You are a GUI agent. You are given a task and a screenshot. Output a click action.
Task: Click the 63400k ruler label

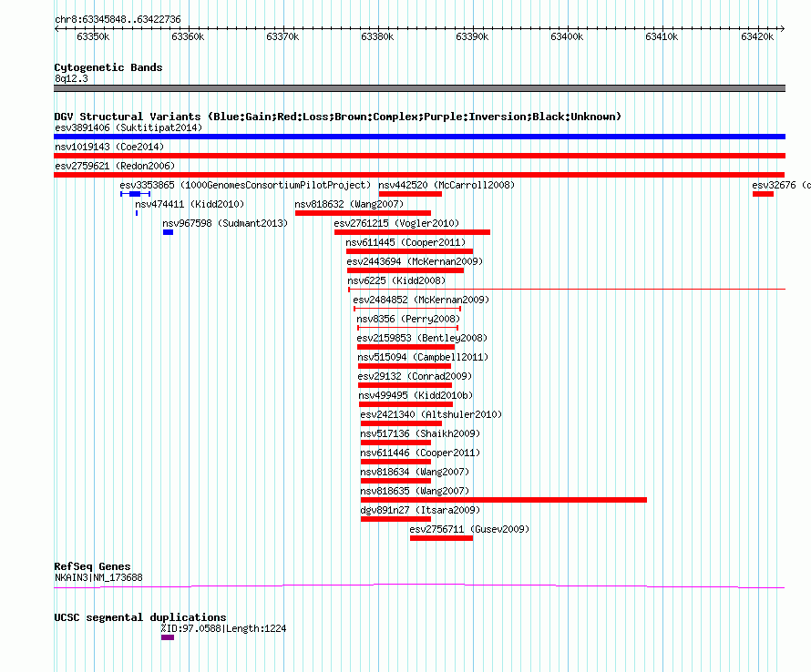tap(567, 36)
